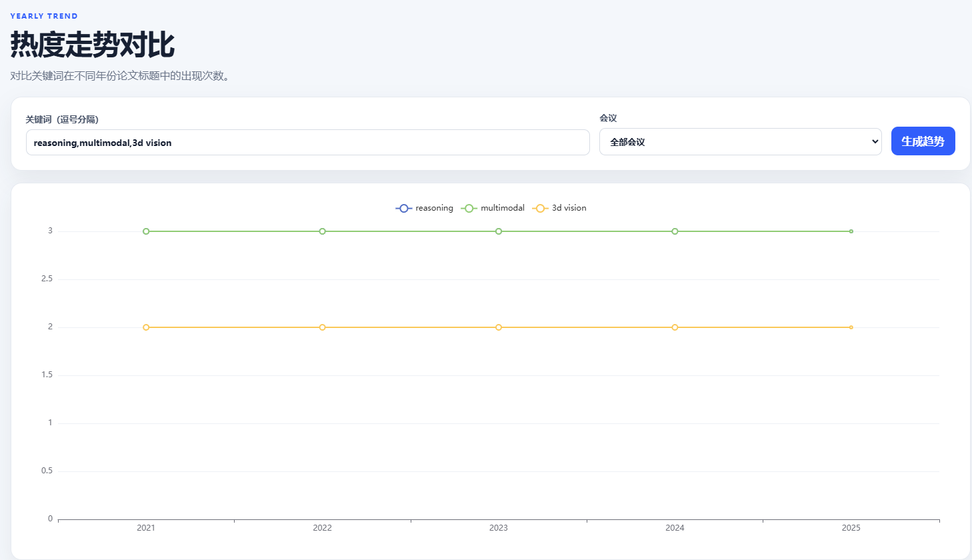Toggle the 3d vision series in the legend
972x560 pixels.
click(559, 208)
